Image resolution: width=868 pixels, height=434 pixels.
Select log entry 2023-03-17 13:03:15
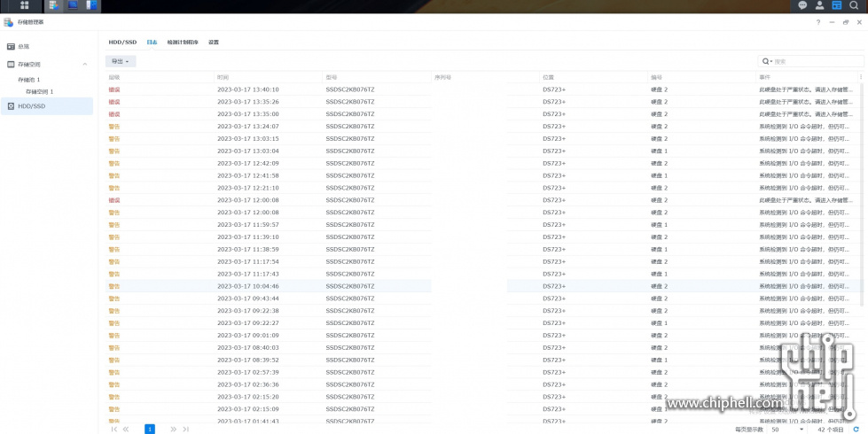tap(481, 139)
